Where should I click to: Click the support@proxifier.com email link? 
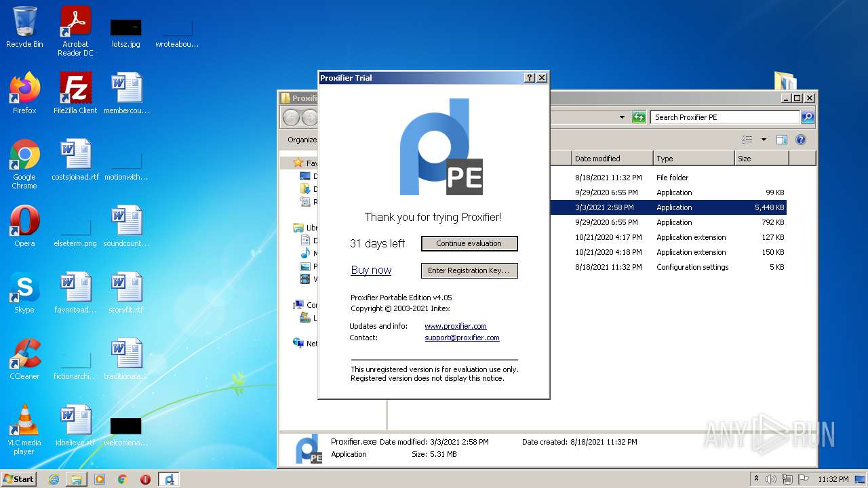(462, 338)
